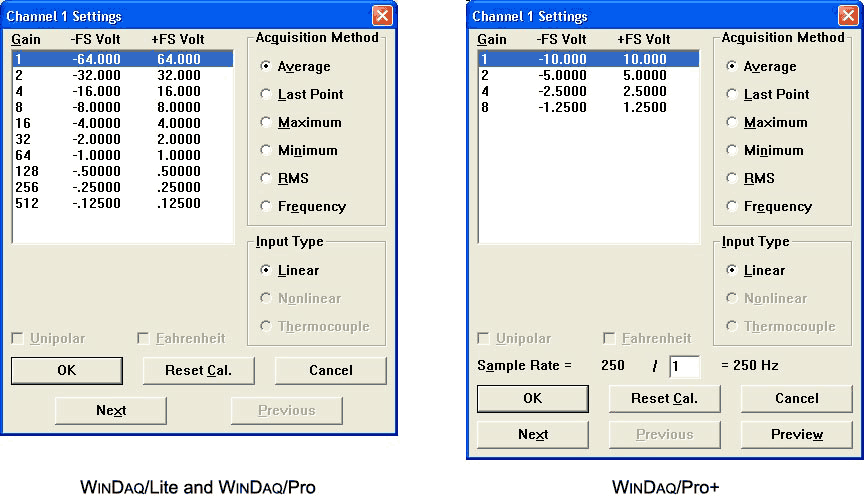Screen dimensions: 864x504
Task: Click the sample rate divisor field
Action: (684, 366)
